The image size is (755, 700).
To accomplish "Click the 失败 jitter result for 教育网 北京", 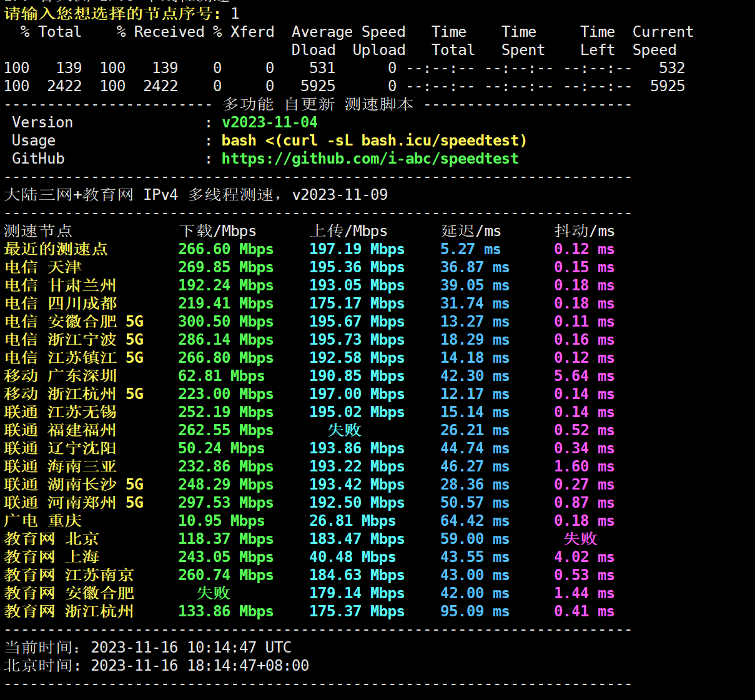I will [x=580, y=539].
